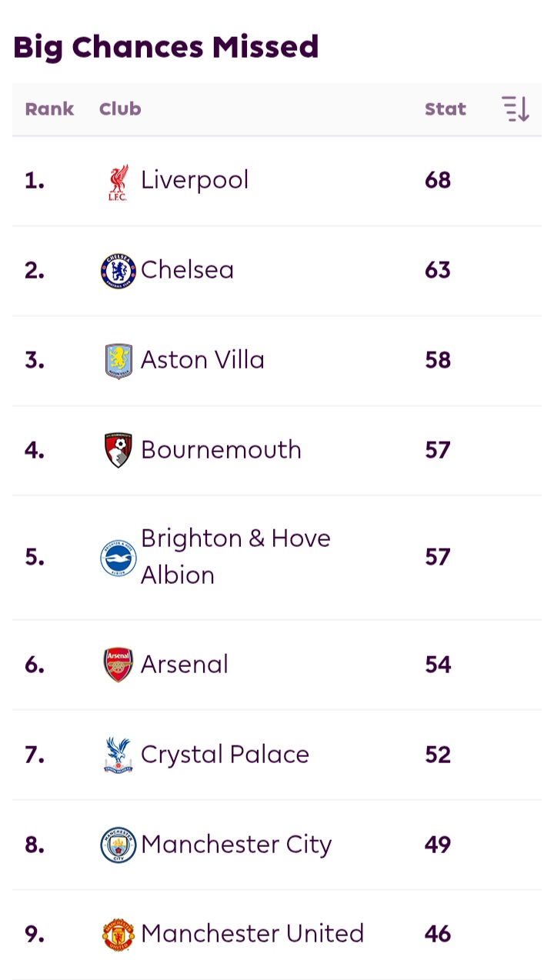The width and height of the screenshot is (554, 980).
Task: Click the Arsenal stat value 54
Action: [x=438, y=665]
